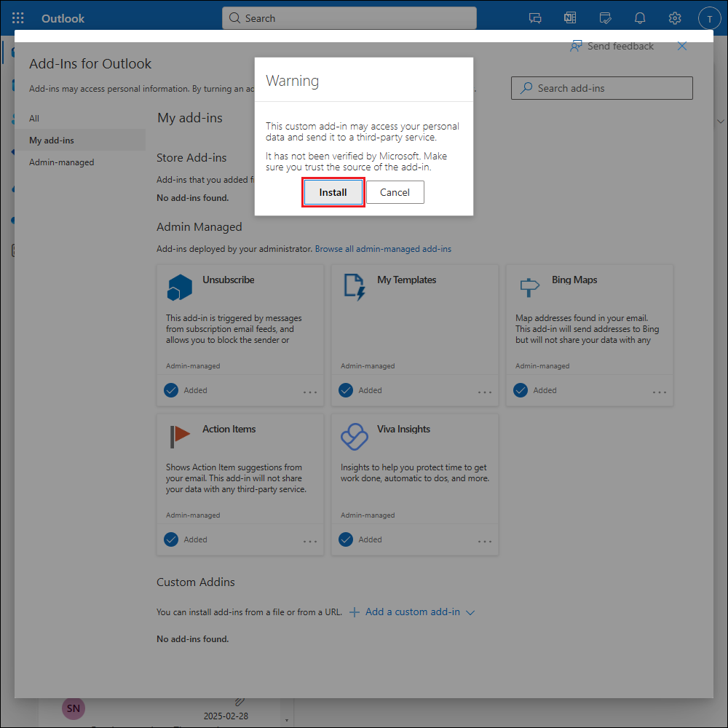Open the notifications bell icon
The image size is (728, 728).
[x=640, y=18]
